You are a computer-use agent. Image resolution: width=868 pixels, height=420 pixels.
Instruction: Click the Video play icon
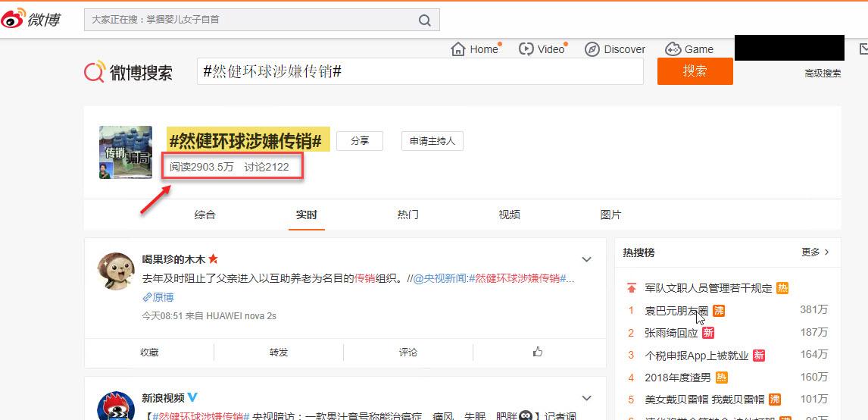tap(526, 49)
